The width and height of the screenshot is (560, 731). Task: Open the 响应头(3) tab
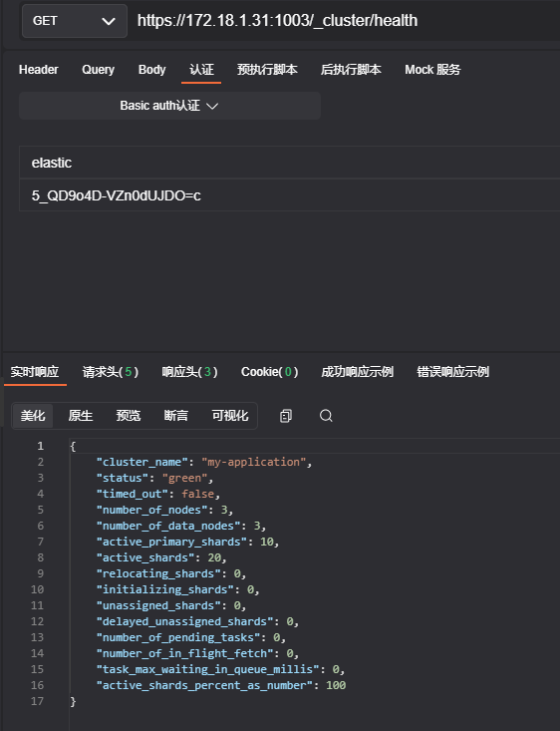pos(189,372)
